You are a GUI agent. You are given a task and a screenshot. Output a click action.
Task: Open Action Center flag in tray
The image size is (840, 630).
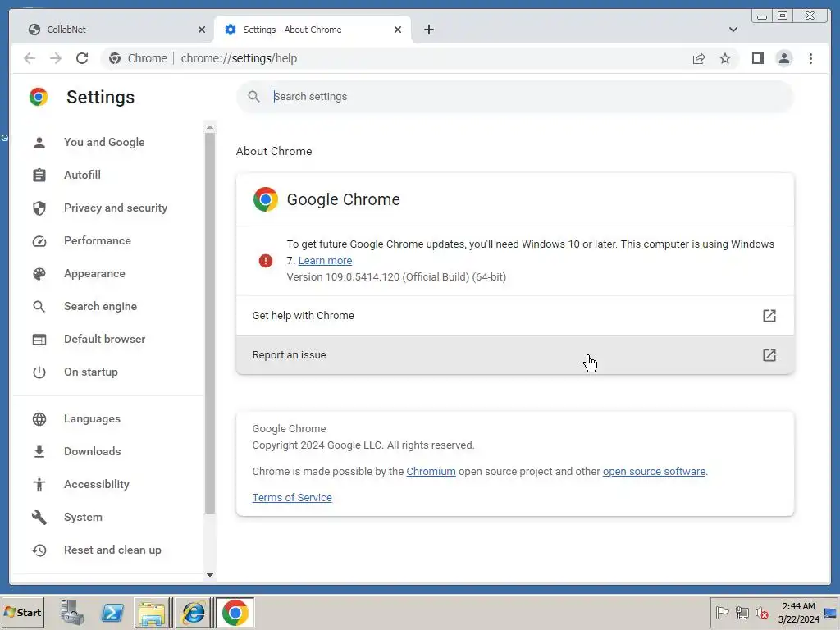point(722,612)
